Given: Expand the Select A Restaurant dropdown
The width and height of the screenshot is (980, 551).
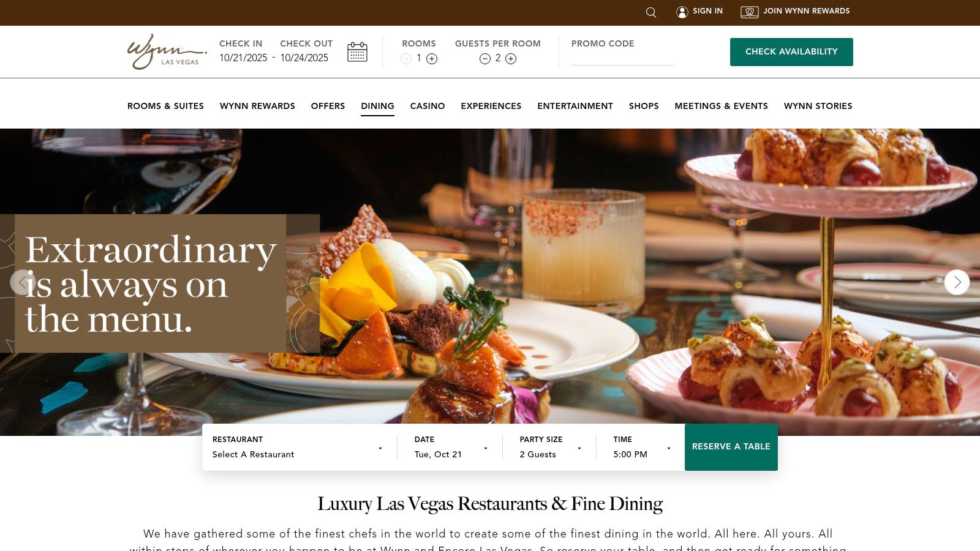Looking at the screenshot, I should 298,448.
